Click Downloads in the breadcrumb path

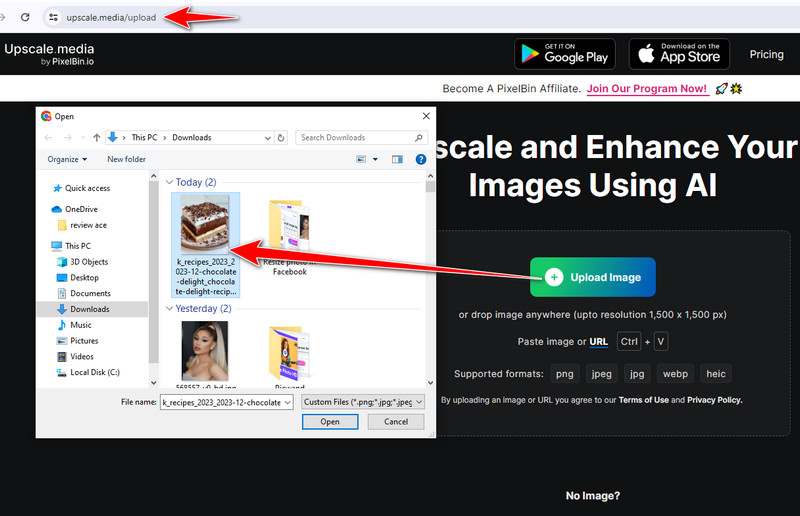pyautogui.click(x=192, y=137)
